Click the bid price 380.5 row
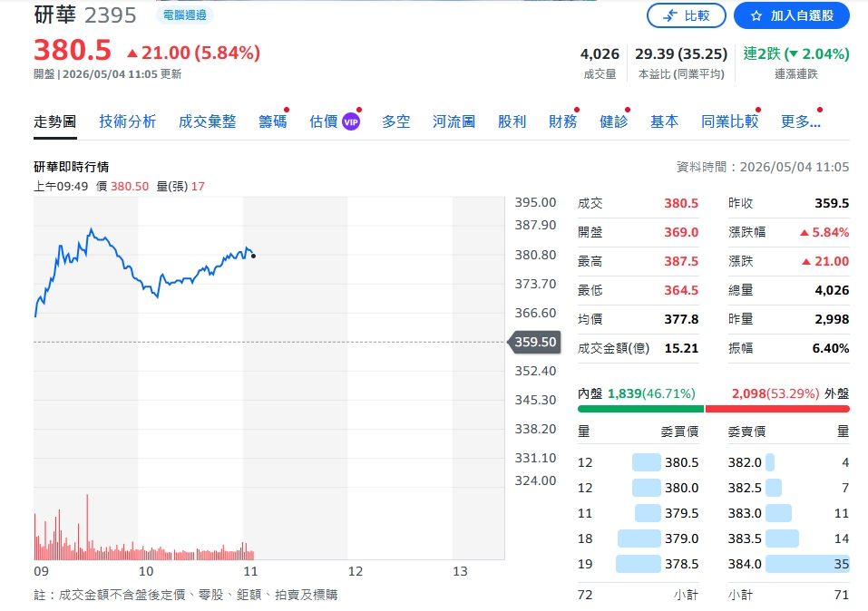 (x=639, y=462)
